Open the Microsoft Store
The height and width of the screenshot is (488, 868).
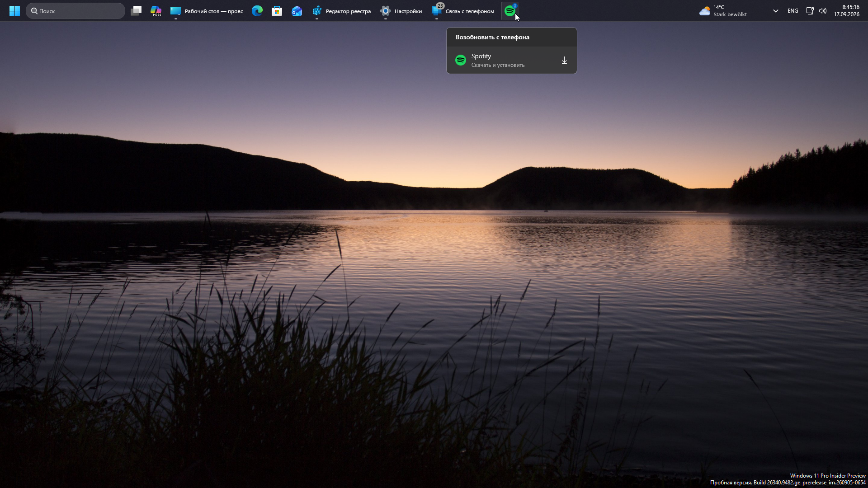click(277, 11)
